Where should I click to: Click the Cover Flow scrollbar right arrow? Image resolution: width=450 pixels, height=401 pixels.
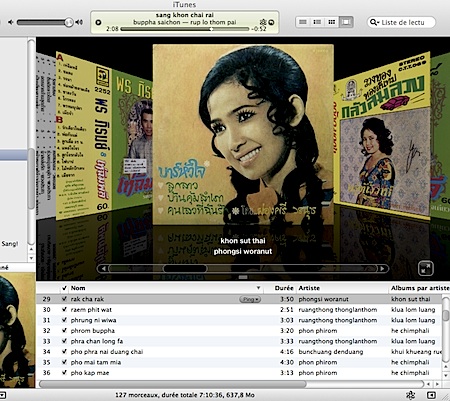click(x=382, y=268)
